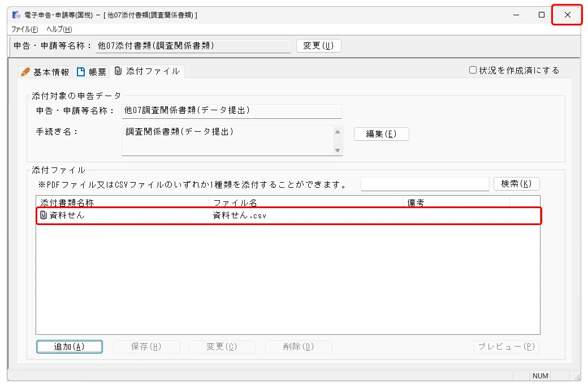Select the paperclip icon beside 資料せん

coord(44,215)
